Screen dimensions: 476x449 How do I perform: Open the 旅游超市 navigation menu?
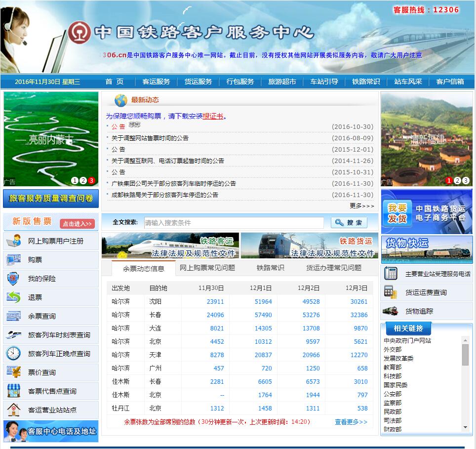282,82
